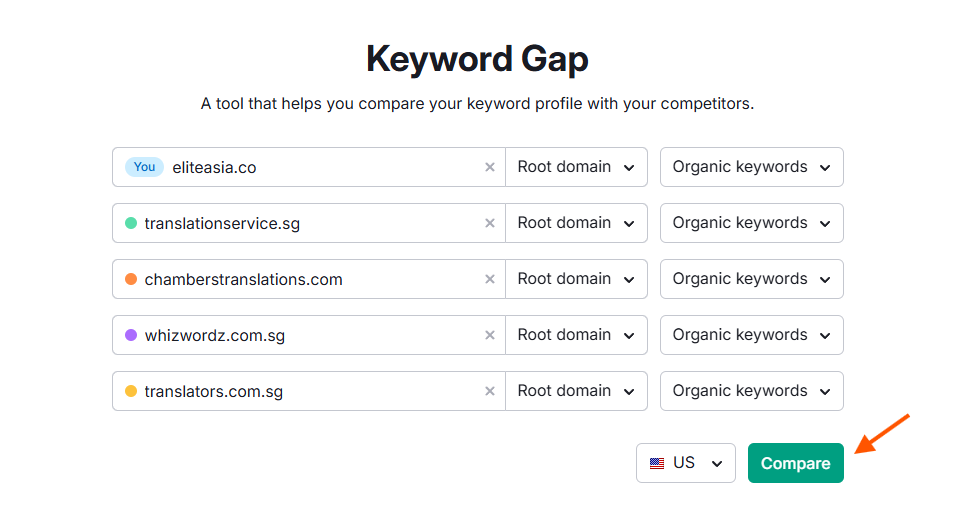957x511 pixels.
Task: Click the purple dot beside whizwordz.com.sg
Action: (131, 335)
